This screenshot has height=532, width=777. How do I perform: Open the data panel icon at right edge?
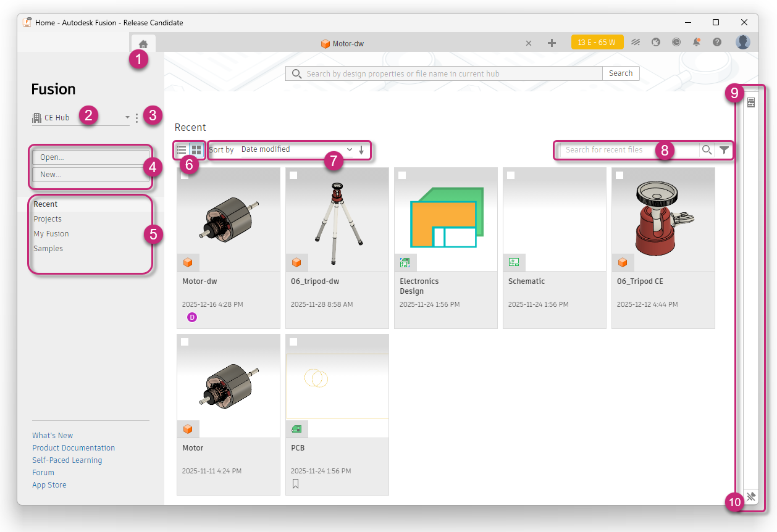(x=751, y=102)
